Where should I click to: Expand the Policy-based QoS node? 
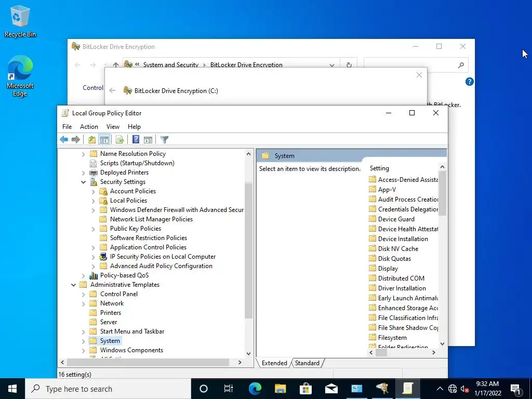click(84, 276)
